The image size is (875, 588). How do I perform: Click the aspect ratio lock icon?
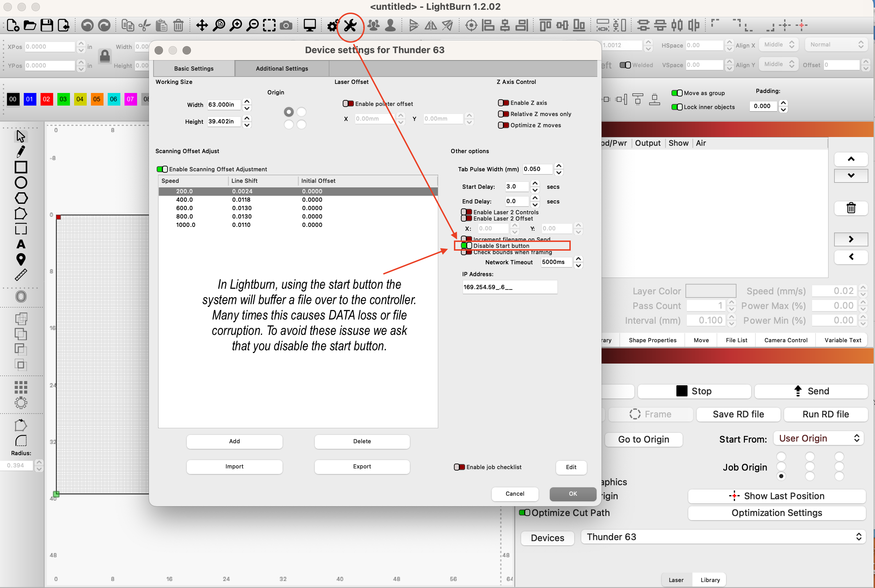click(x=105, y=56)
